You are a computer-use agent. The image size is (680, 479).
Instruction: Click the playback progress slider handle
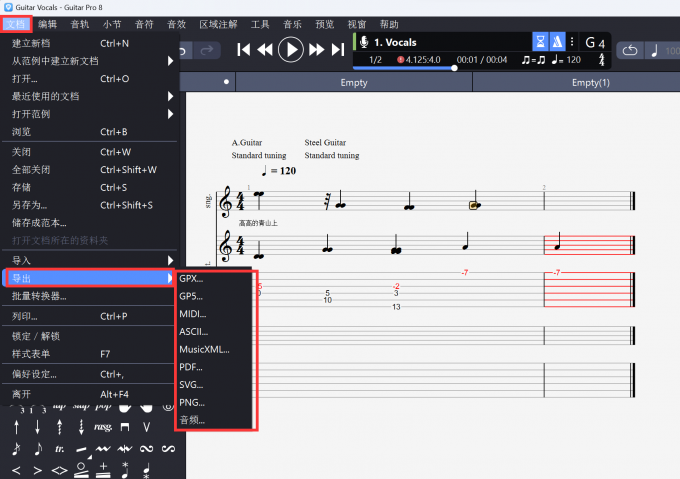[455, 68]
